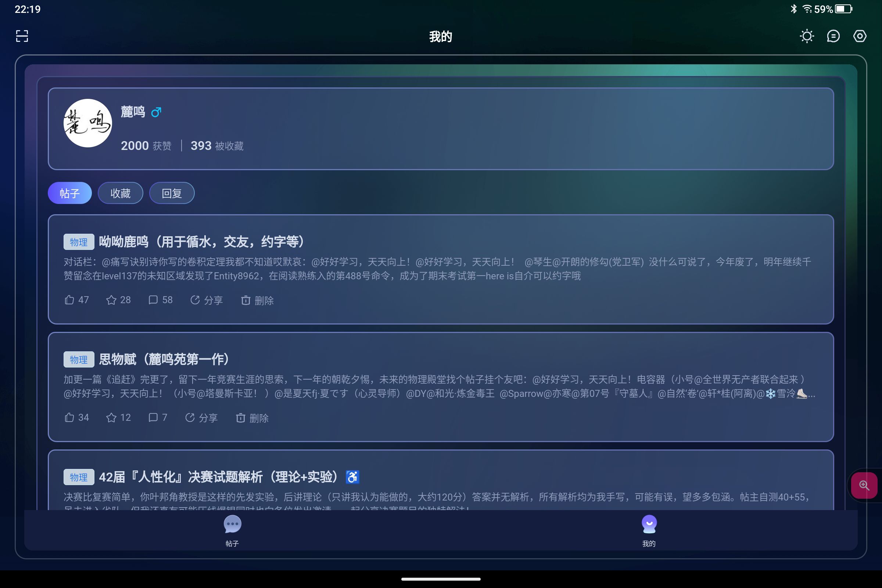This screenshot has width=882, height=588.
Task: Delete the 思物赋 post
Action: click(x=252, y=418)
